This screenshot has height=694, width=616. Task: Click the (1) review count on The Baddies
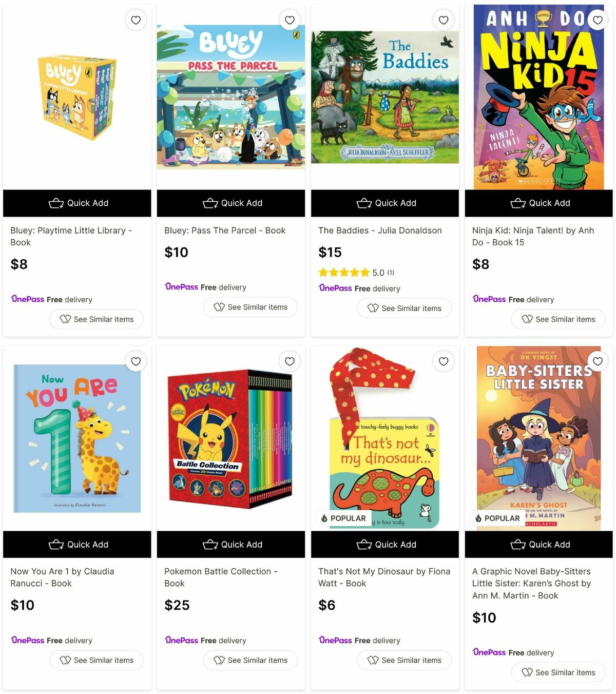[390, 273]
